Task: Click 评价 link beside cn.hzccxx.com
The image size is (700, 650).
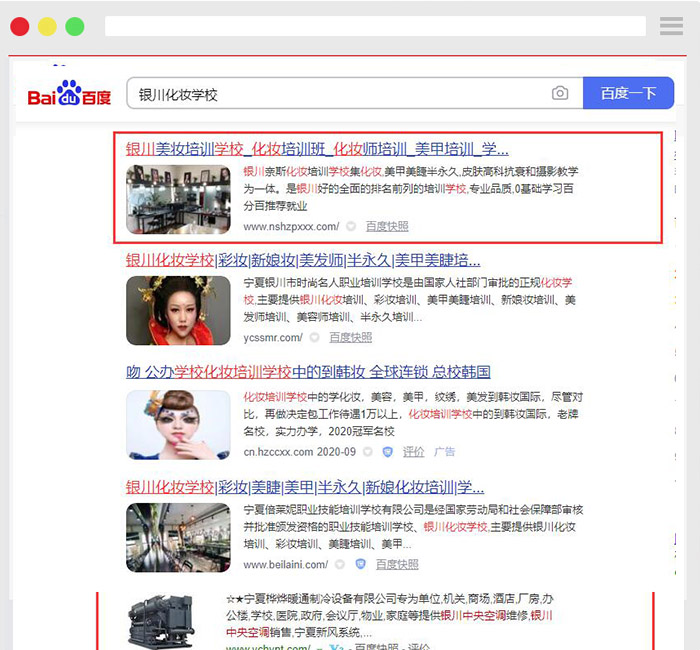Action: (414, 452)
